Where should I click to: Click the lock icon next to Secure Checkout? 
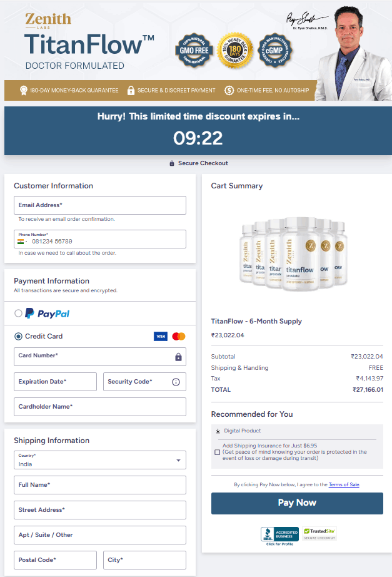[x=172, y=163]
